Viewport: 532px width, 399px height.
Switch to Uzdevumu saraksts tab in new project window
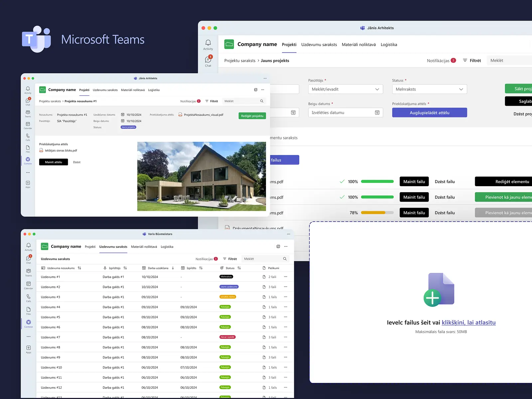click(319, 45)
